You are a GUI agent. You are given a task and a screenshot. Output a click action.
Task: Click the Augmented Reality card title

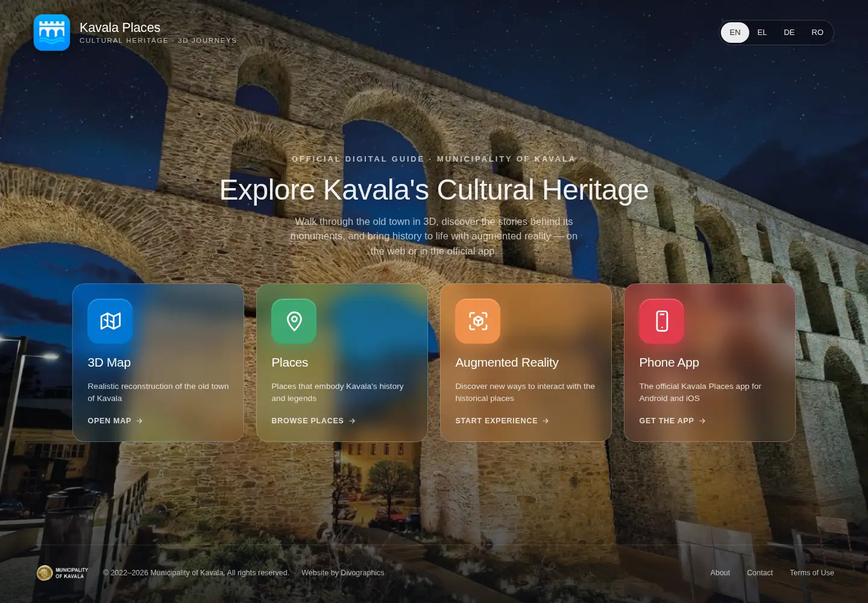pyautogui.click(x=507, y=362)
